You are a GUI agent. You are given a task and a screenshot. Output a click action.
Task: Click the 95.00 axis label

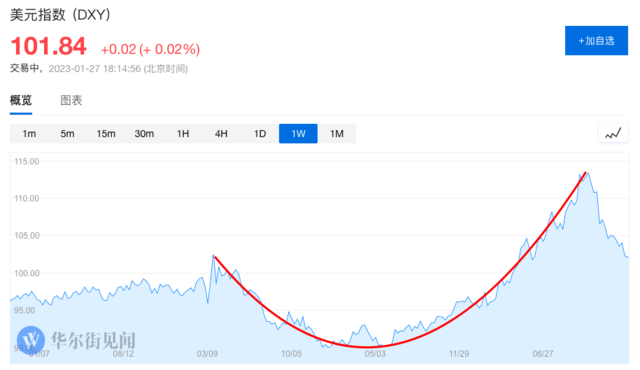tap(24, 310)
